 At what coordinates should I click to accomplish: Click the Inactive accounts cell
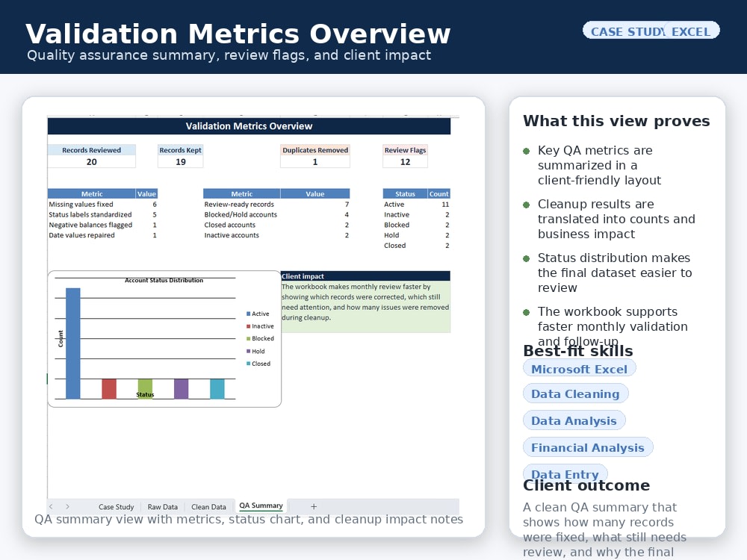click(241, 235)
